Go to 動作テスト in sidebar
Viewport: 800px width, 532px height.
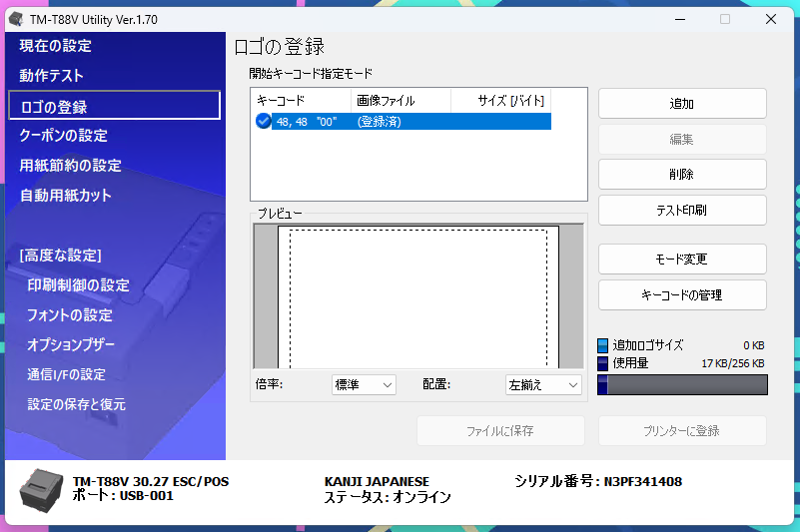(x=52, y=76)
